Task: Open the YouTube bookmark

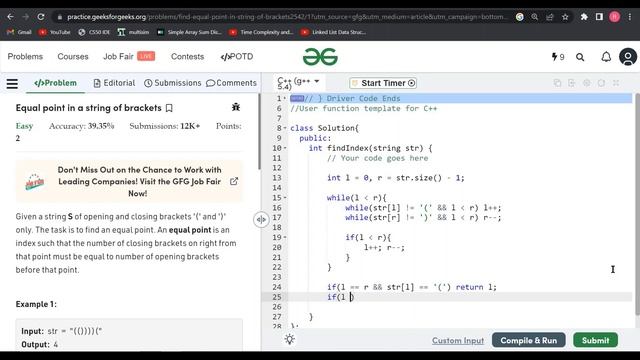Action: (x=54, y=32)
